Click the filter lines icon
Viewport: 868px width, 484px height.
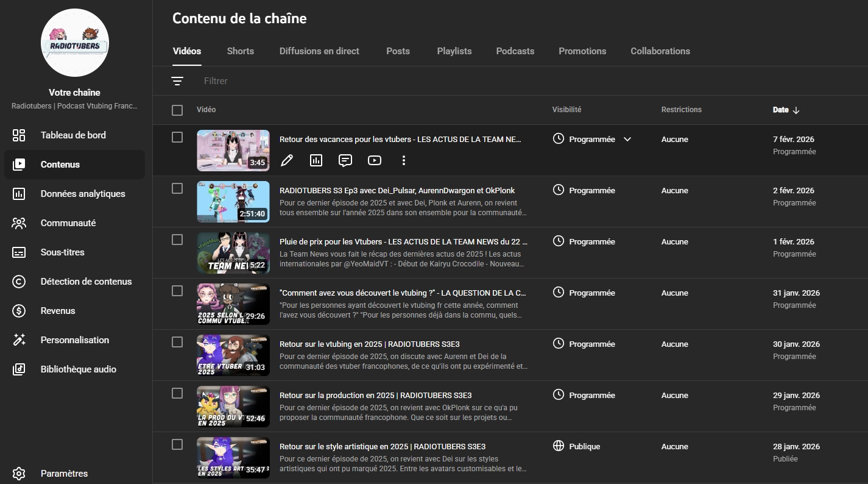(177, 81)
